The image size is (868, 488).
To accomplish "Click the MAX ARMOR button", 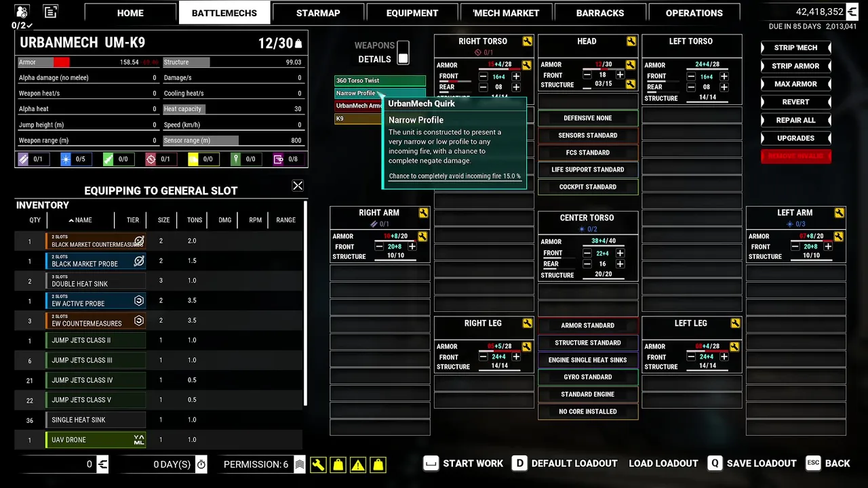I will coord(795,84).
